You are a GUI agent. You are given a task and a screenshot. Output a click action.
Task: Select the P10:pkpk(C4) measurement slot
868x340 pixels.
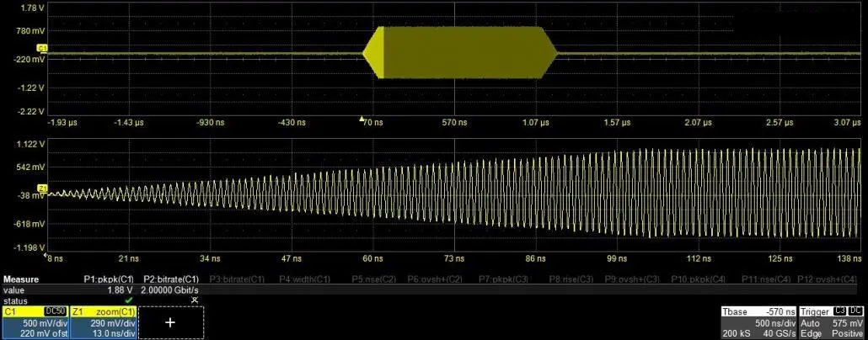(698, 279)
